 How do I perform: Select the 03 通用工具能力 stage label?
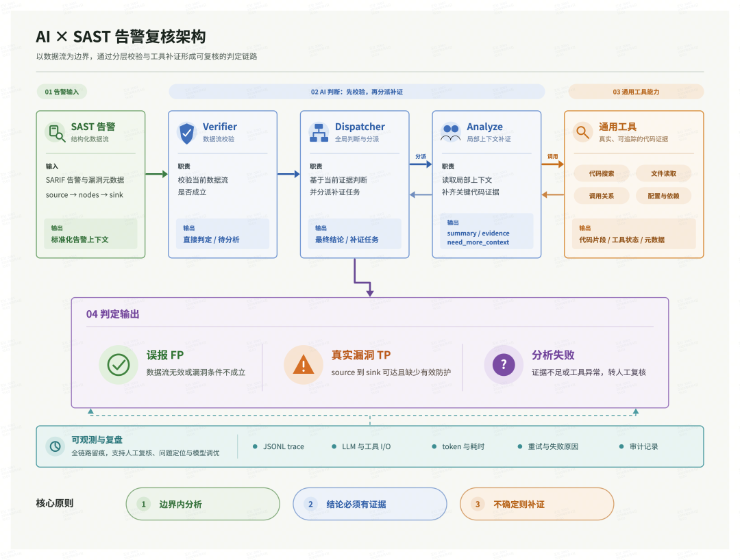[x=636, y=92]
